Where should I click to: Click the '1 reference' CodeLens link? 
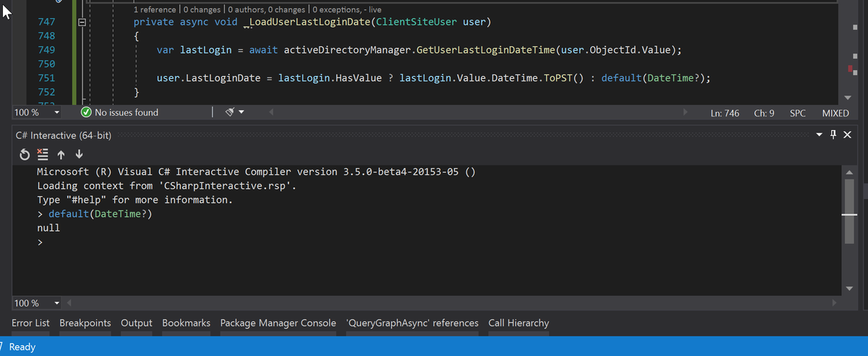[x=155, y=9]
